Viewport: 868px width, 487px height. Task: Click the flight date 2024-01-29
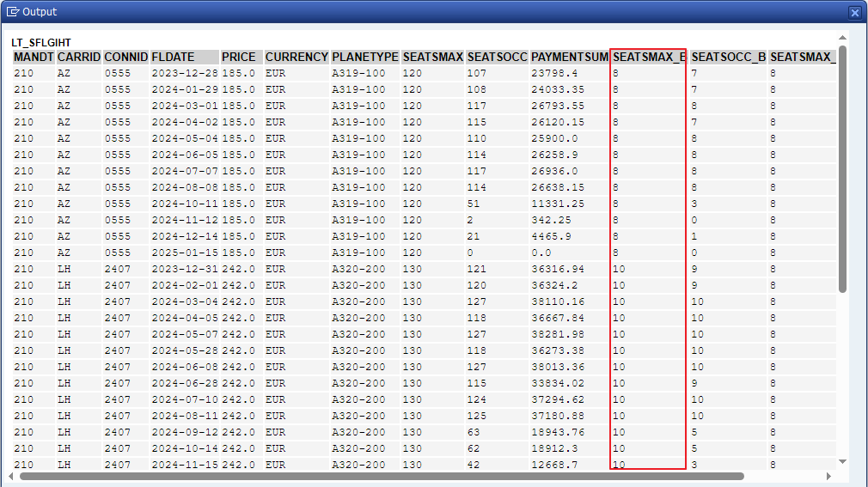pyautogui.click(x=185, y=89)
